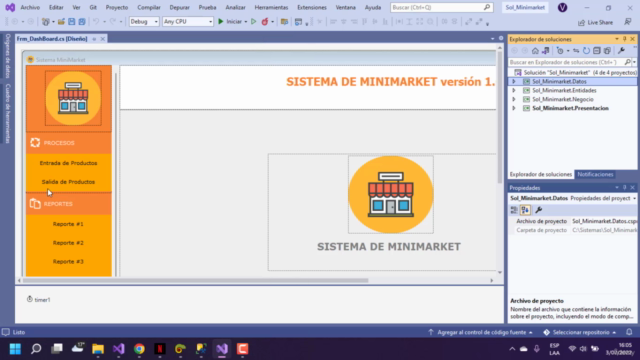Screen dimensions: 640x360
Task: Open Orígenes de datos side tab
Action: pyautogui.click(x=7, y=56)
